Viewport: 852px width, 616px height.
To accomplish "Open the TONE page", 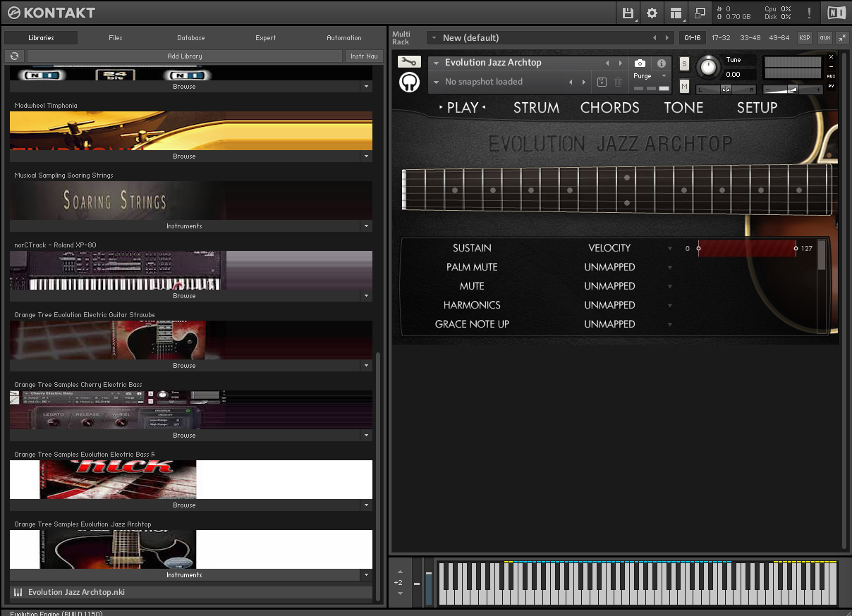I will tap(683, 108).
